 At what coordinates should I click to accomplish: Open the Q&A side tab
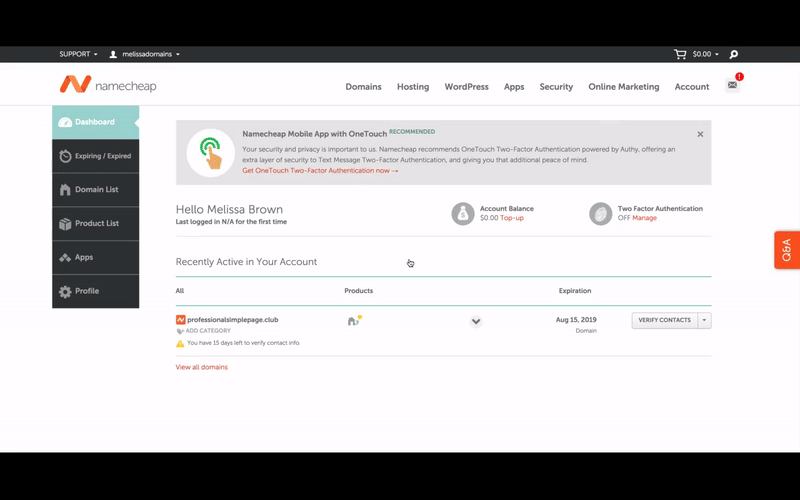click(x=786, y=250)
